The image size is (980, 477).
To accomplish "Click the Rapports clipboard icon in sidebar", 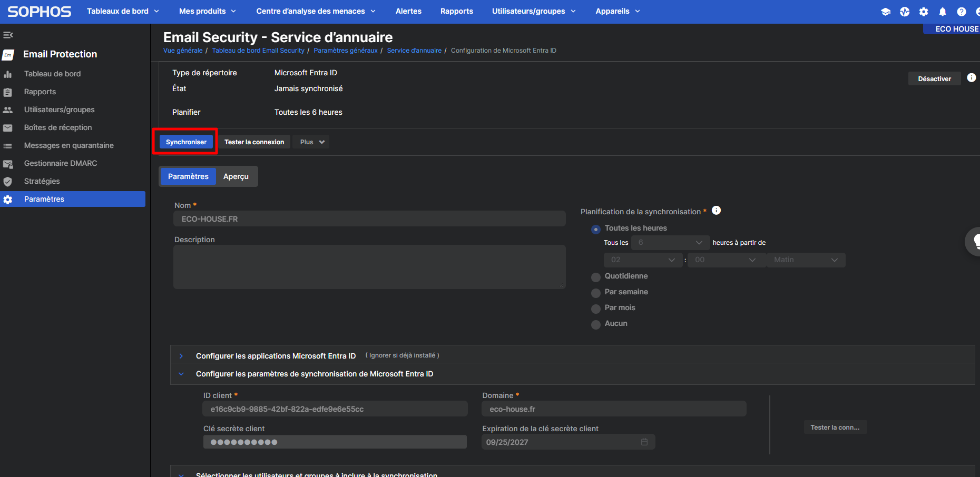I will [x=7, y=92].
